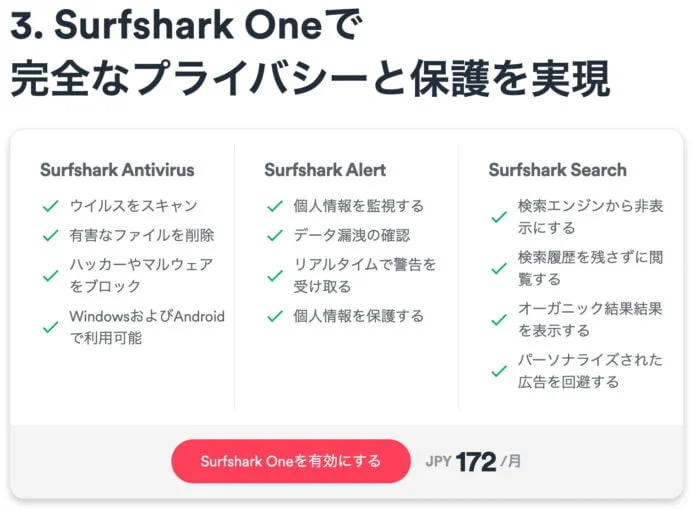Click checkmark beside パーソナライズされた広告を回避する

click(498, 371)
